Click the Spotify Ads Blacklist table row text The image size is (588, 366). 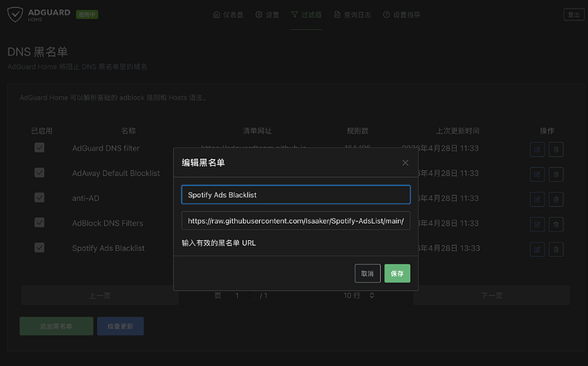point(108,248)
